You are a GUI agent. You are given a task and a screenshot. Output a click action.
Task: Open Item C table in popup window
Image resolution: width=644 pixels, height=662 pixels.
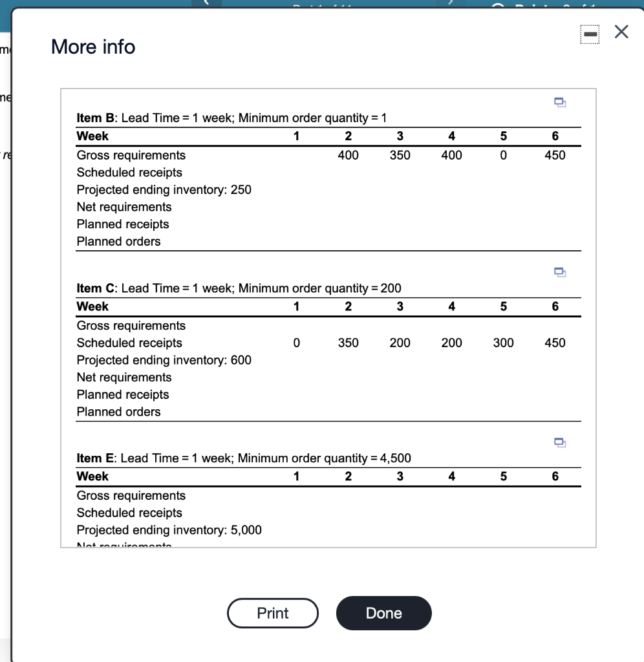click(x=560, y=272)
